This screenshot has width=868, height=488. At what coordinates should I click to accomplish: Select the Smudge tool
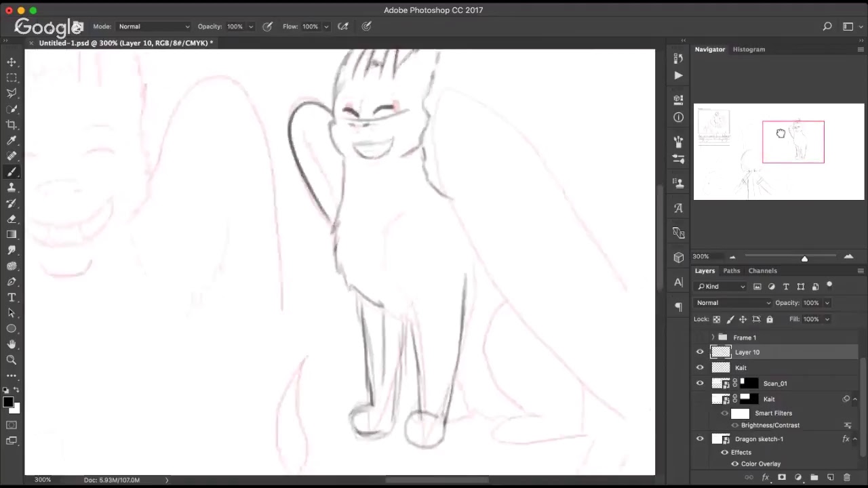[12, 250]
